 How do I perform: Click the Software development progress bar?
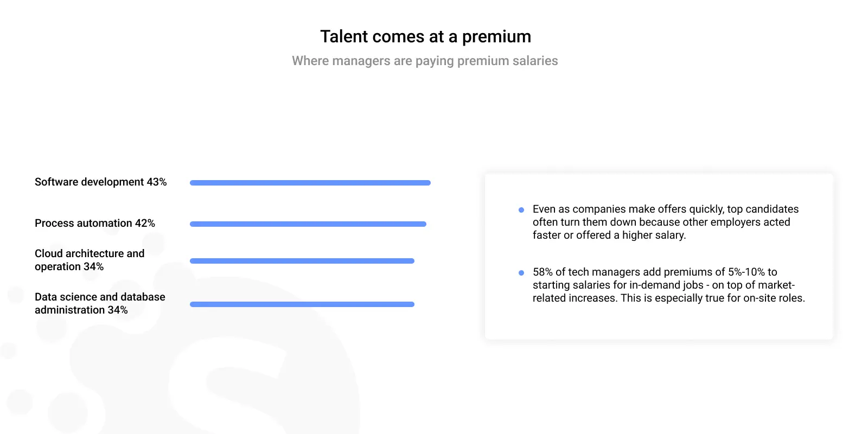(310, 183)
